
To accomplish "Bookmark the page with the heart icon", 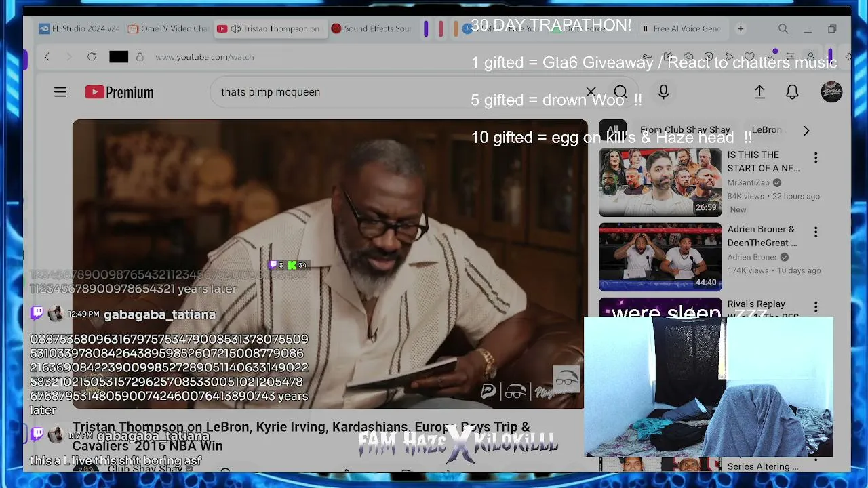I will tap(749, 57).
